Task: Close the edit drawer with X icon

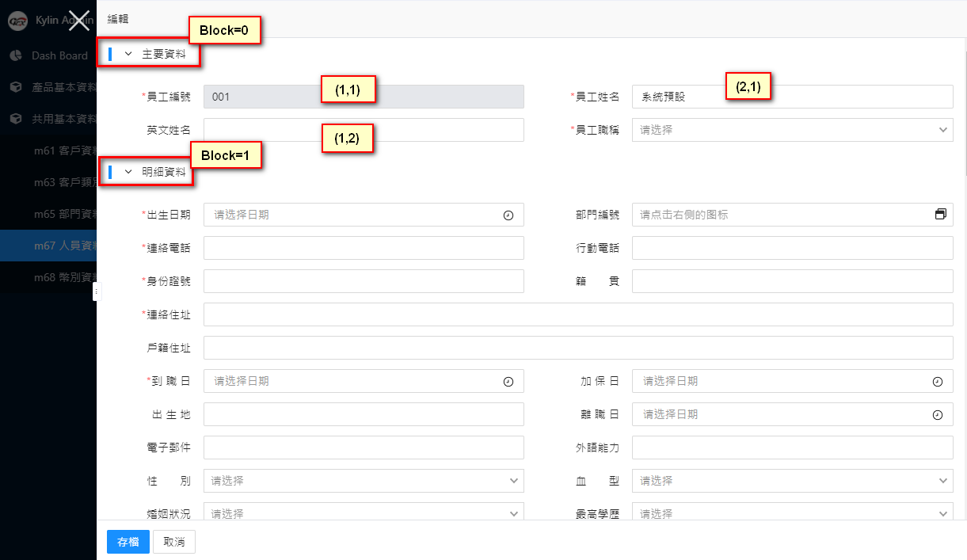Action: click(x=78, y=20)
